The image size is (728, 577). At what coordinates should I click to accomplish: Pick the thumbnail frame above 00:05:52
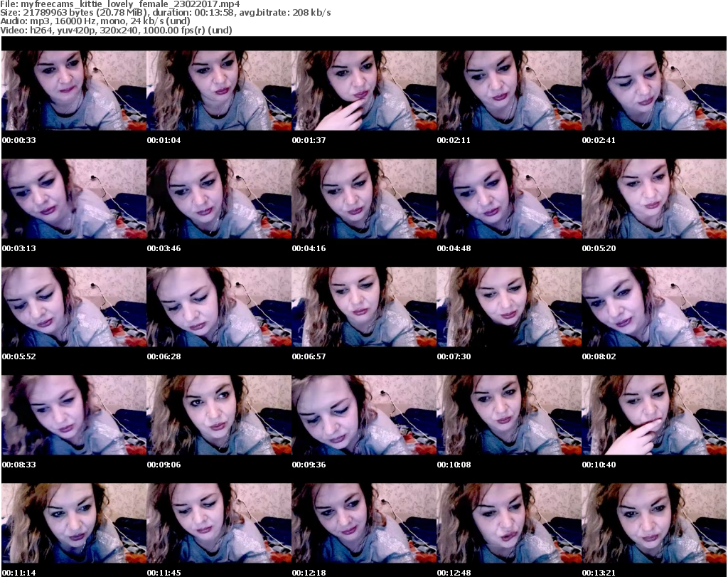[74, 307]
